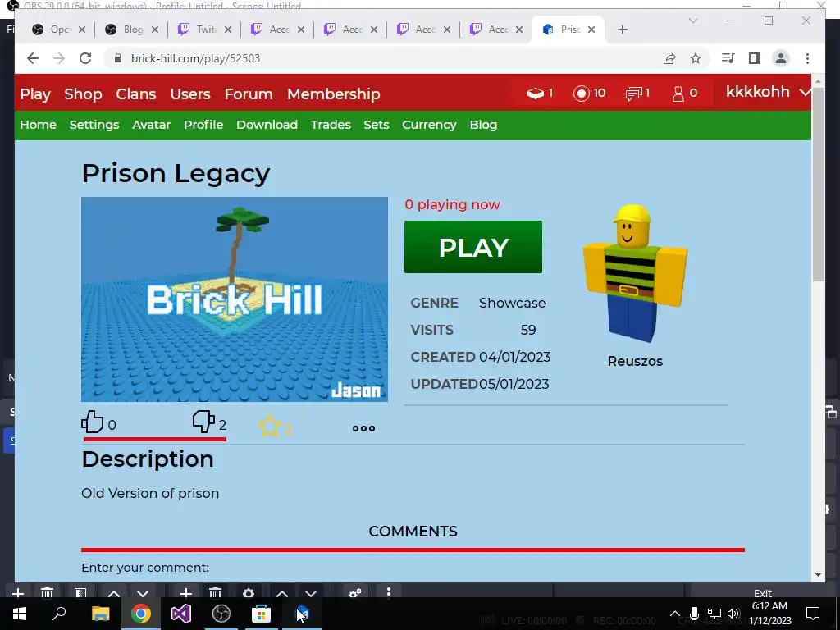The width and height of the screenshot is (840, 630).
Task: Open messages icon in red header
Action: tap(633, 94)
